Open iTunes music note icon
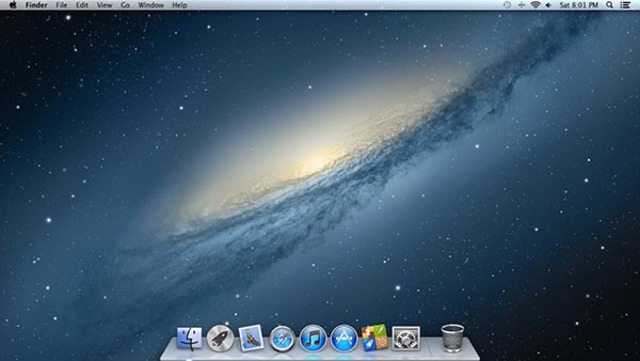This screenshot has height=361, width=640. pos(313,339)
